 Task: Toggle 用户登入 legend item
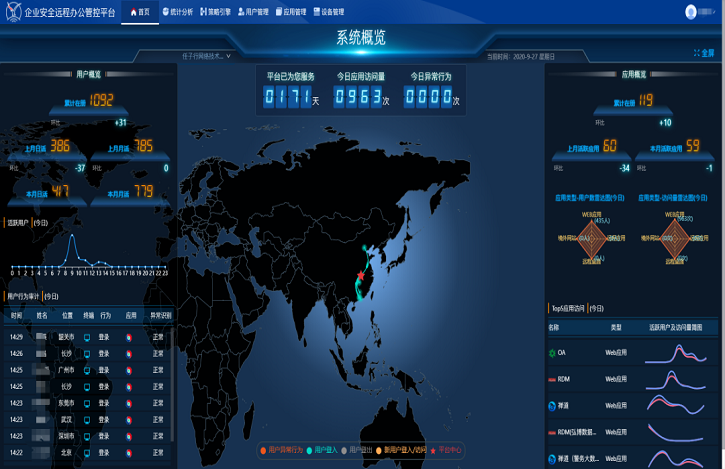pos(325,451)
